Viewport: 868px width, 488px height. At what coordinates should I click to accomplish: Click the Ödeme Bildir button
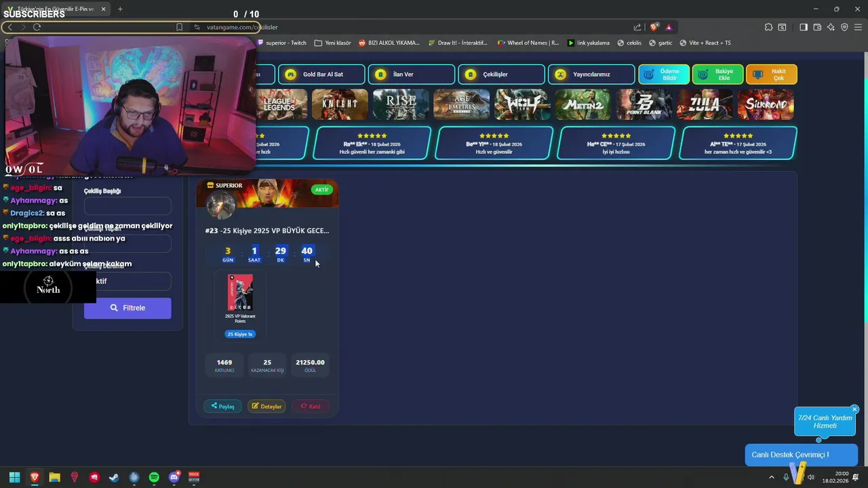664,75
